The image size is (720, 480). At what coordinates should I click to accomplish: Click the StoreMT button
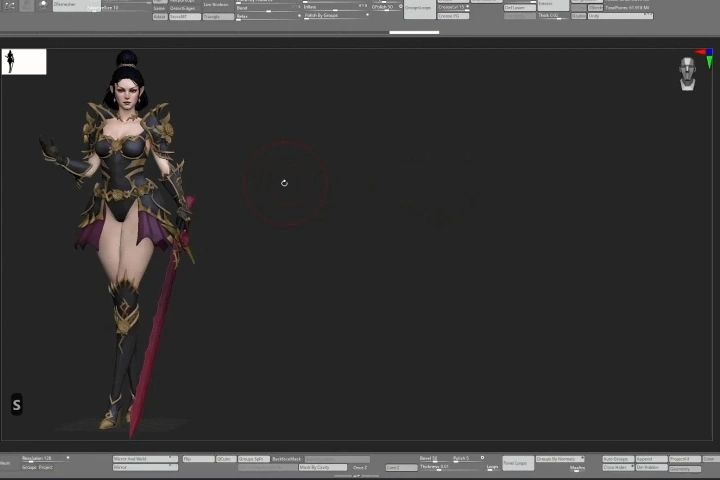185,17
